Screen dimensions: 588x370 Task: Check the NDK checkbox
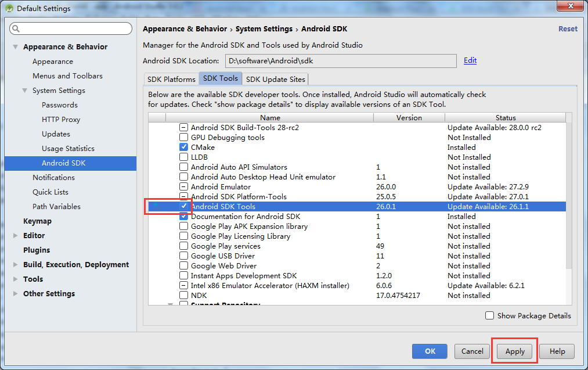[183, 295]
